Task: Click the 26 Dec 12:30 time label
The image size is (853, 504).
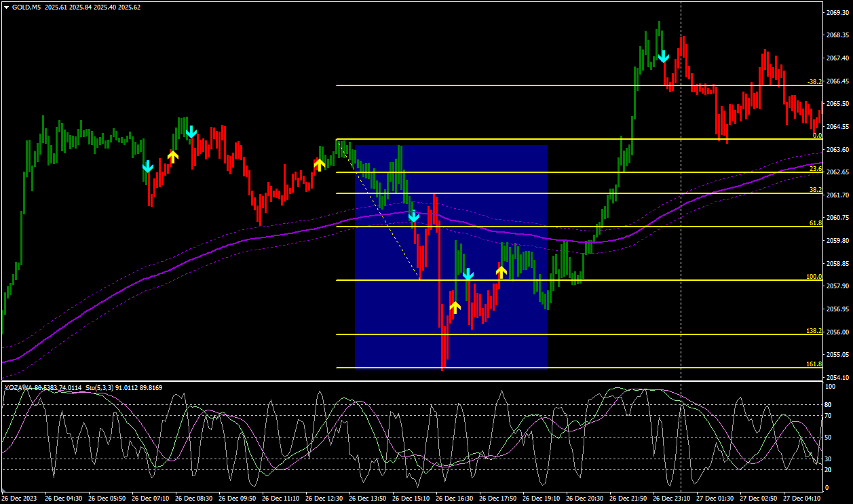Action: (324, 498)
